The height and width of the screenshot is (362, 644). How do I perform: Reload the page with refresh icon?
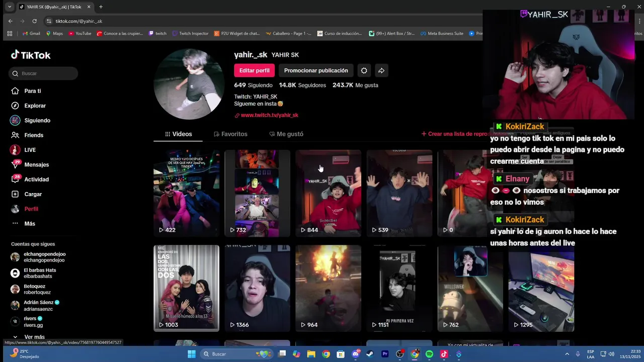[34, 21]
